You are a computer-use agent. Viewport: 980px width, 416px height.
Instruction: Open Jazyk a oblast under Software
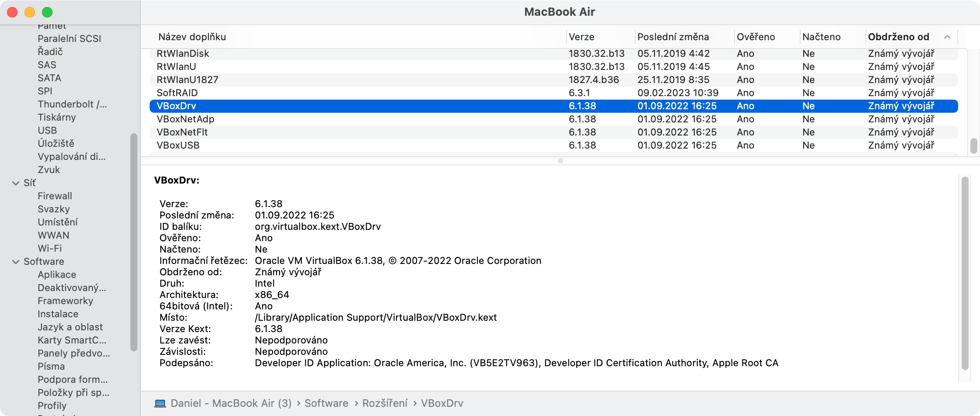click(x=70, y=327)
